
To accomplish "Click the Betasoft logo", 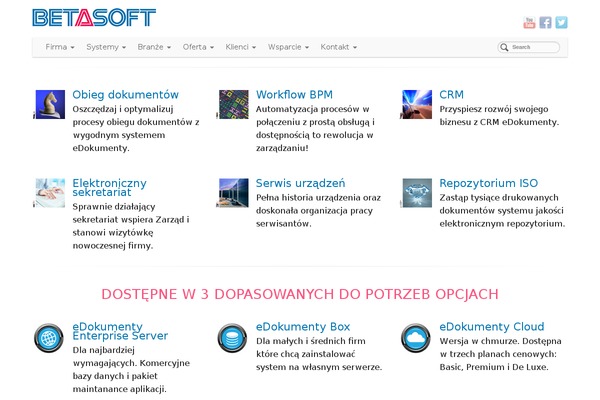I will point(94,18).
